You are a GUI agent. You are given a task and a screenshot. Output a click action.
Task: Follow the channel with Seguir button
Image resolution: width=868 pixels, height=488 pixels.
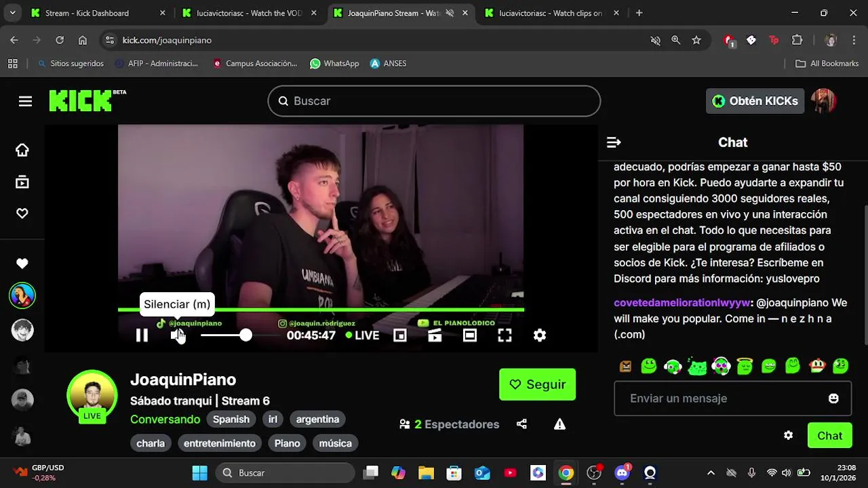(537, 384)
